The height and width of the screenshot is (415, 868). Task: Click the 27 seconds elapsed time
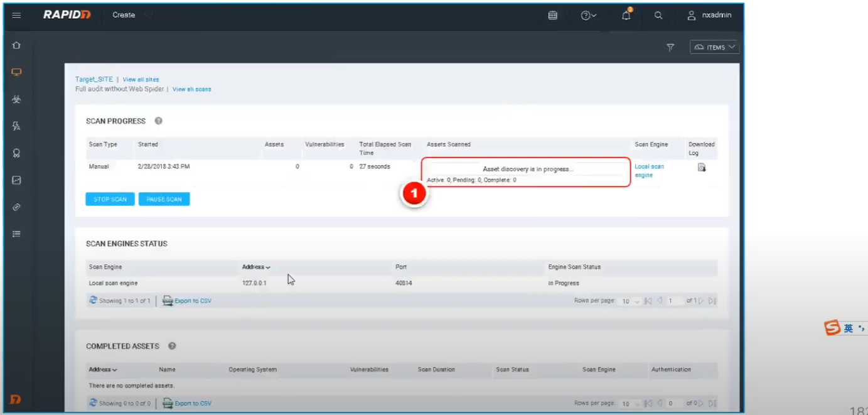pos(375,167)
